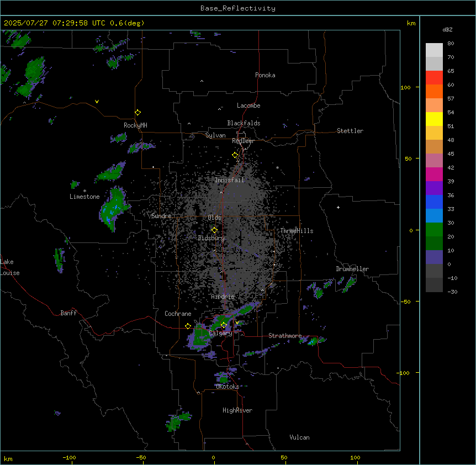Select the orange 57-60 dBZ legend swatch

434,91
